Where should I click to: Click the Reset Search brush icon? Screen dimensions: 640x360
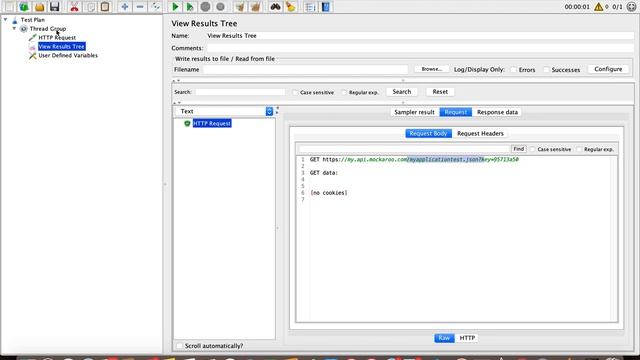[291, 7]
